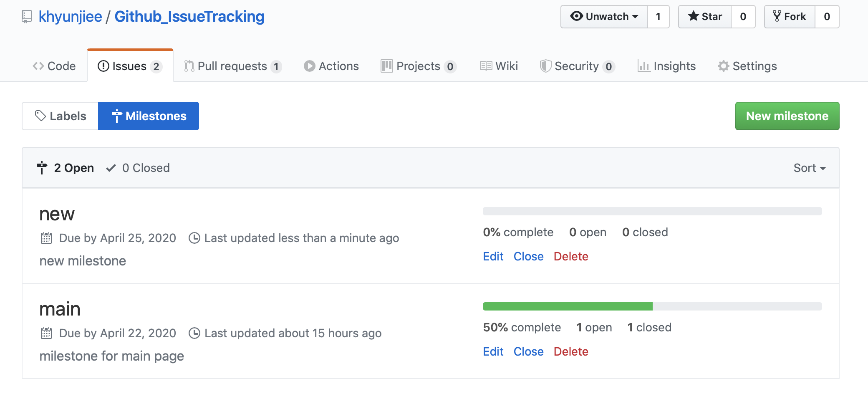Click the Settings gear icon
The image size is (868, 399).
point(723,66)
